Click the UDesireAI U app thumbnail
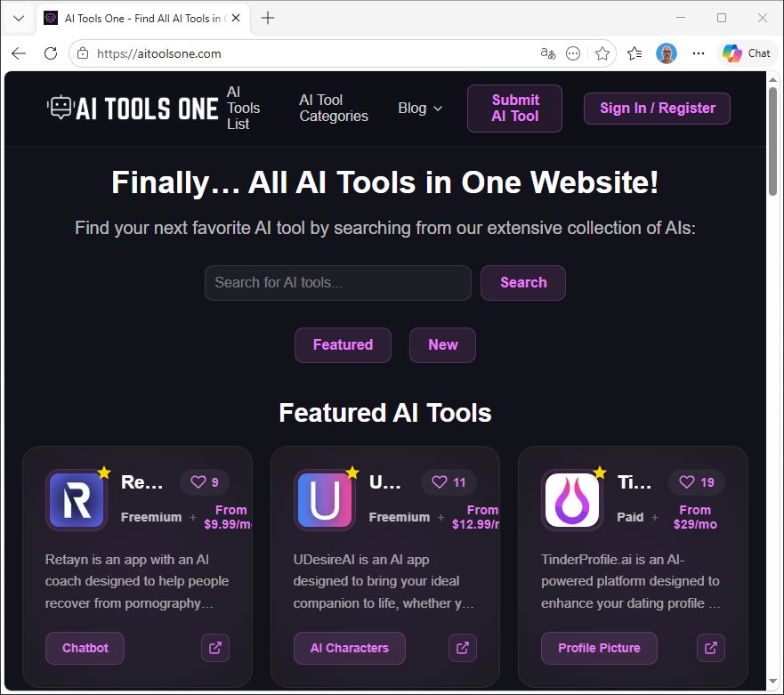 [325, 499]
